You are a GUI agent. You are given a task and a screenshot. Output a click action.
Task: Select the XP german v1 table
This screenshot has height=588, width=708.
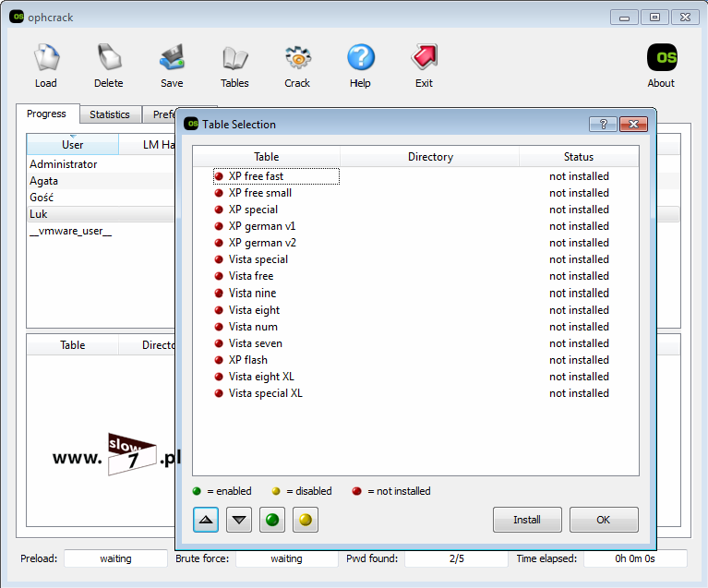coord(416,226)
